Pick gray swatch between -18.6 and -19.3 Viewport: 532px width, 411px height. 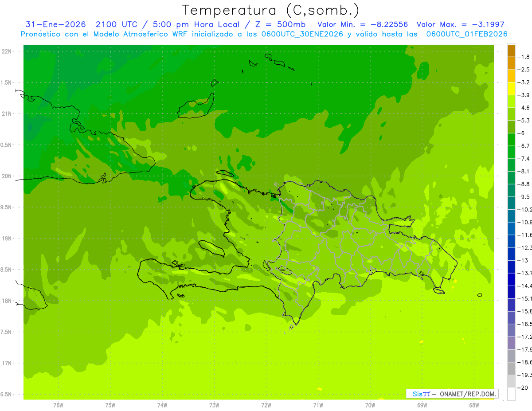[x=511, y=368]
